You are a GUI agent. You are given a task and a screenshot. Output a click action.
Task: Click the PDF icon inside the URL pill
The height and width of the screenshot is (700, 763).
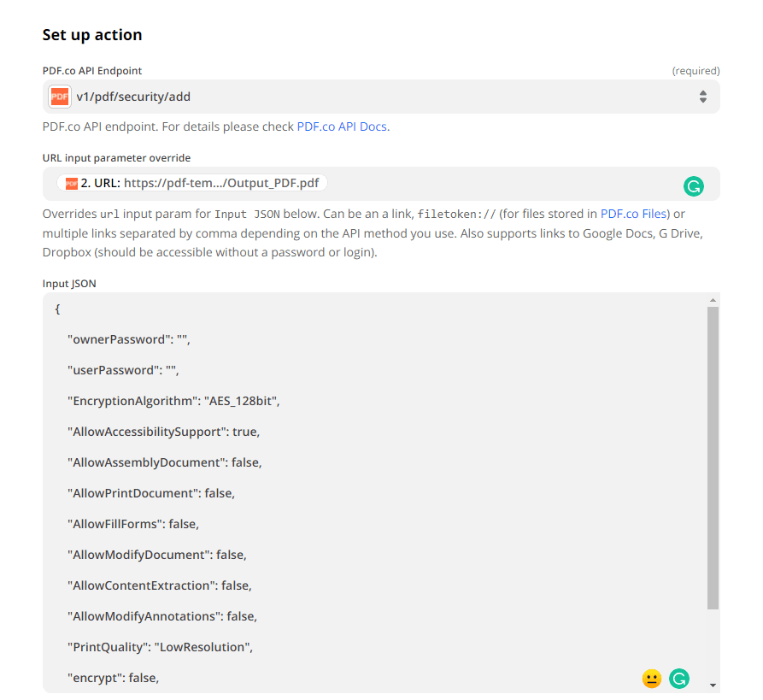[x=70, y=182]
